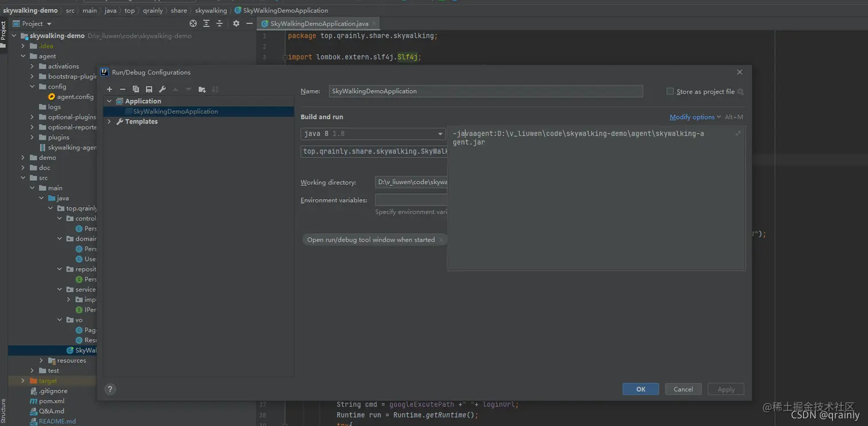Click the Apply button
868x426 pixels.
[x=726, y=389]
